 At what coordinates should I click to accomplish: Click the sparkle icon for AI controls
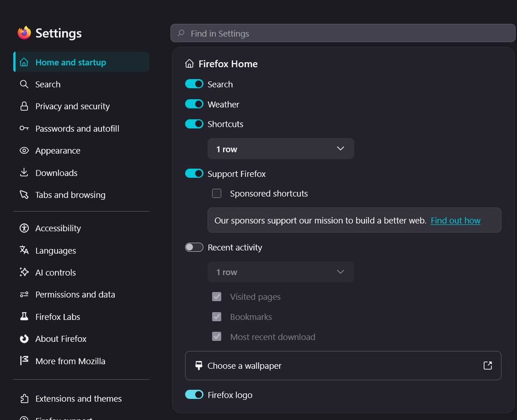[x=24, y=272]
